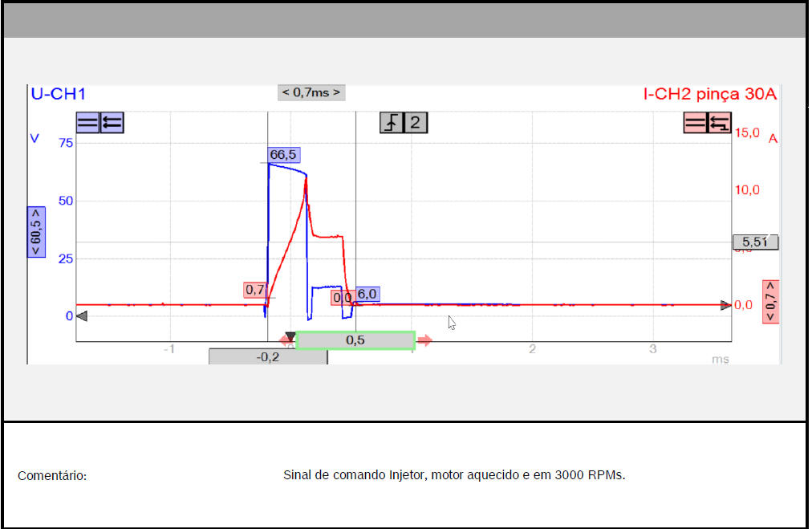Click the trigger channel 2 icon
This screenshot has width=812, height=529.
(x=415, y=123)
